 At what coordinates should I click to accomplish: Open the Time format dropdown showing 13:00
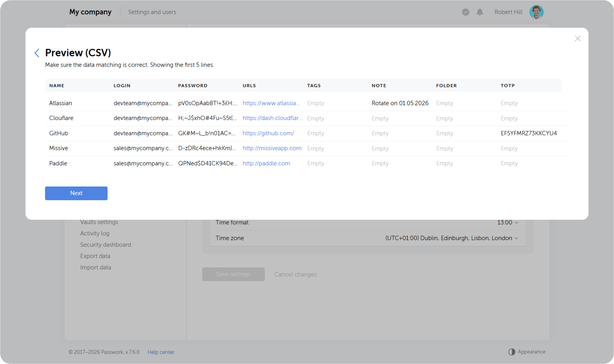pyautogui.click(x=507, y=222)
